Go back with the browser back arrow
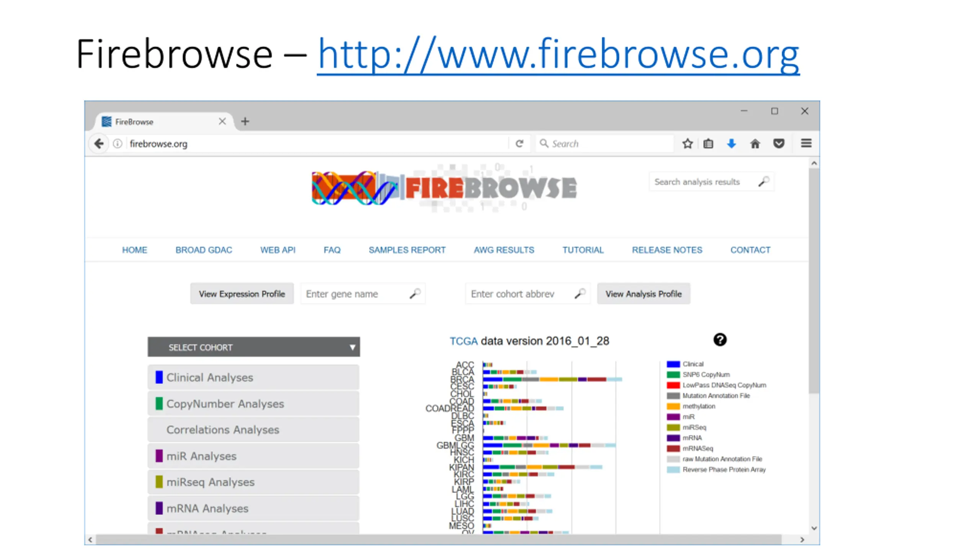This screenshot has width=980, height=551. pyautogui.click(x=99, y=143)
